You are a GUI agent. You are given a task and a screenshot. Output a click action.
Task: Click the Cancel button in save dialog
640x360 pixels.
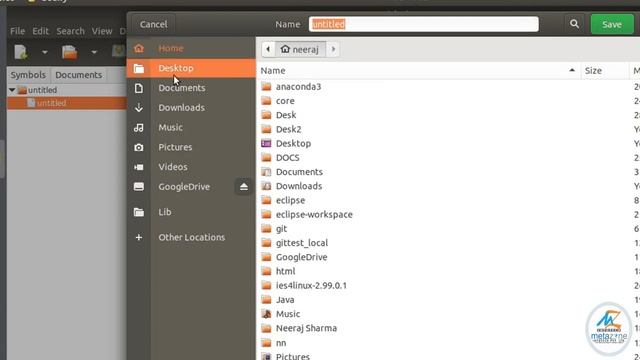click(x=153, y=24)
